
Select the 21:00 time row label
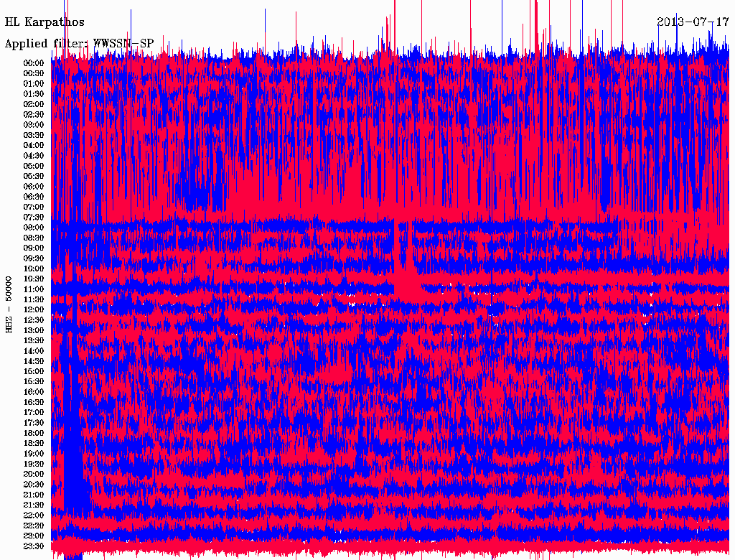point(34,495)
